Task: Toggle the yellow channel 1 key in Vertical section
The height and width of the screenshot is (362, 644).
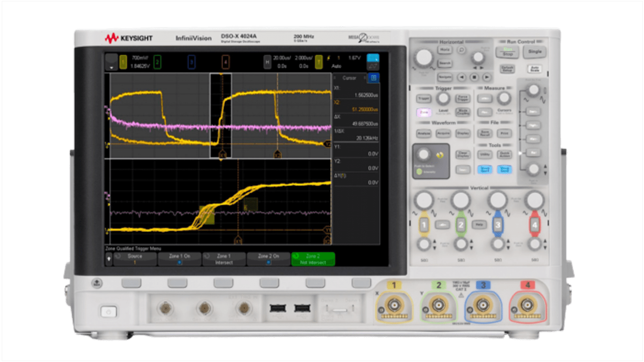Action: point(424,225)
